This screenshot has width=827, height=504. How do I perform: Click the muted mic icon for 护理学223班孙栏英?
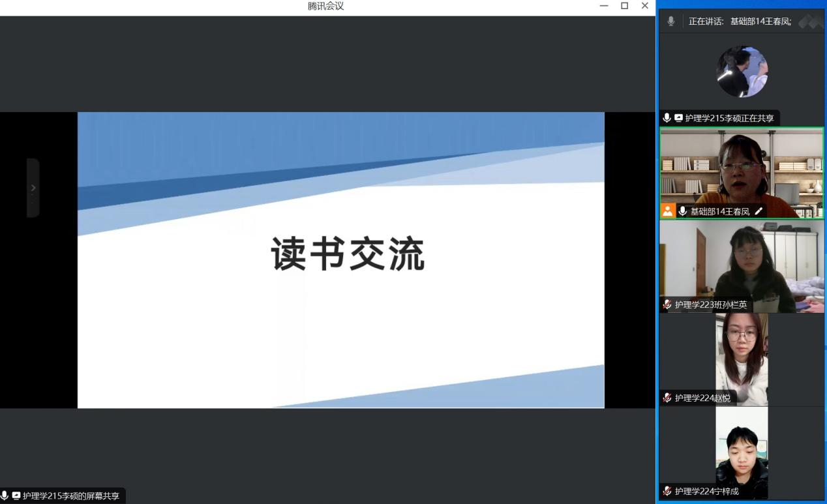(x=667, y=304)
